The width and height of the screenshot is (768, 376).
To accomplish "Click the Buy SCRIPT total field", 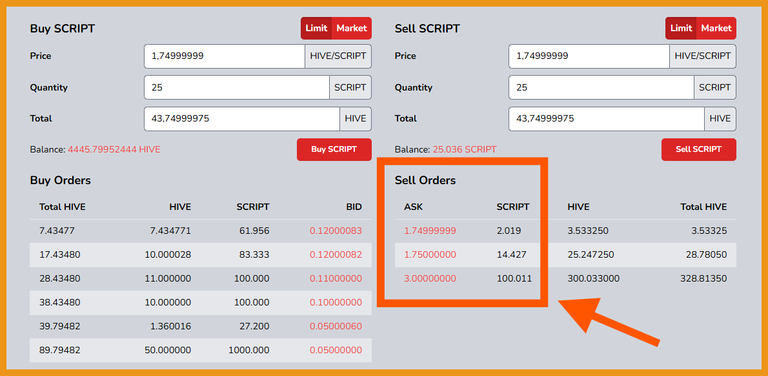I will point(242,119).
